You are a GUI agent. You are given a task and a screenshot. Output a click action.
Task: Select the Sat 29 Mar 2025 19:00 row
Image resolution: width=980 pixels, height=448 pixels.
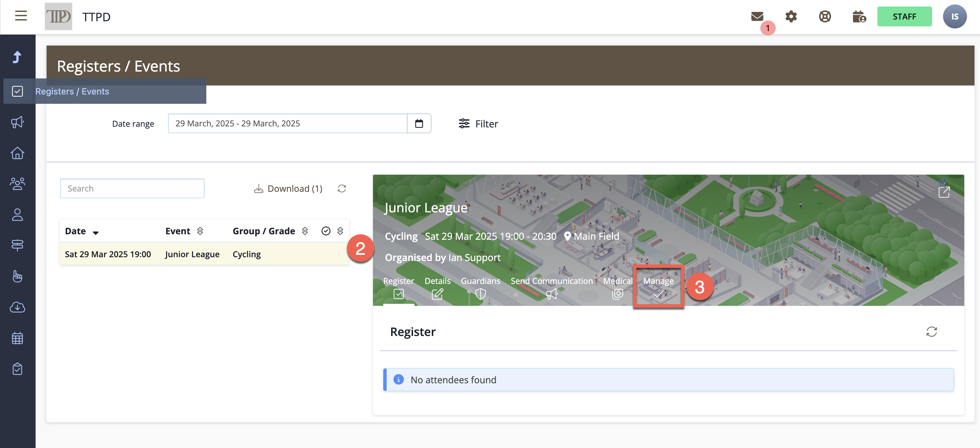(204, 254)
